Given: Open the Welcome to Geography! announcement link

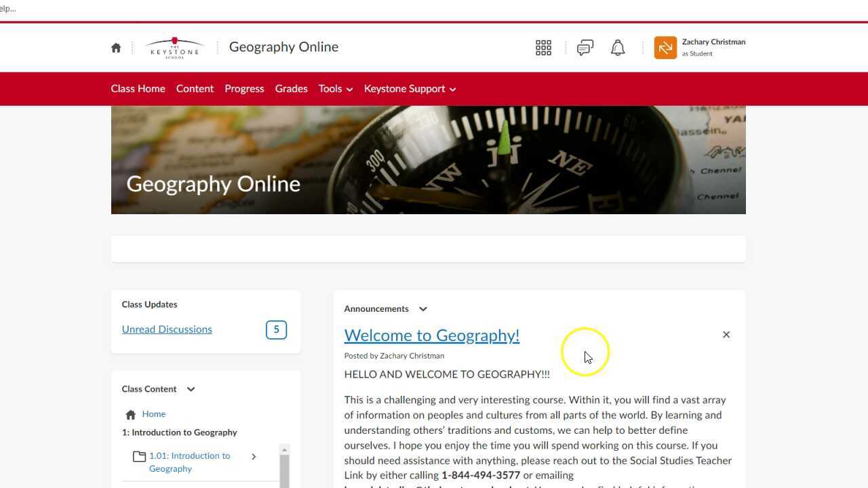Looking at the screenshot, I should tap(432, 335).
